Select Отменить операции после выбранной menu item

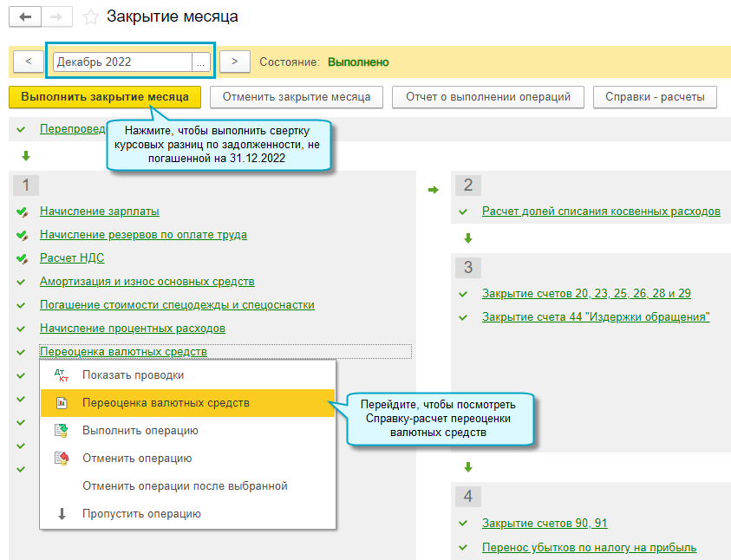pyautogui.click(x=185, y=486)
